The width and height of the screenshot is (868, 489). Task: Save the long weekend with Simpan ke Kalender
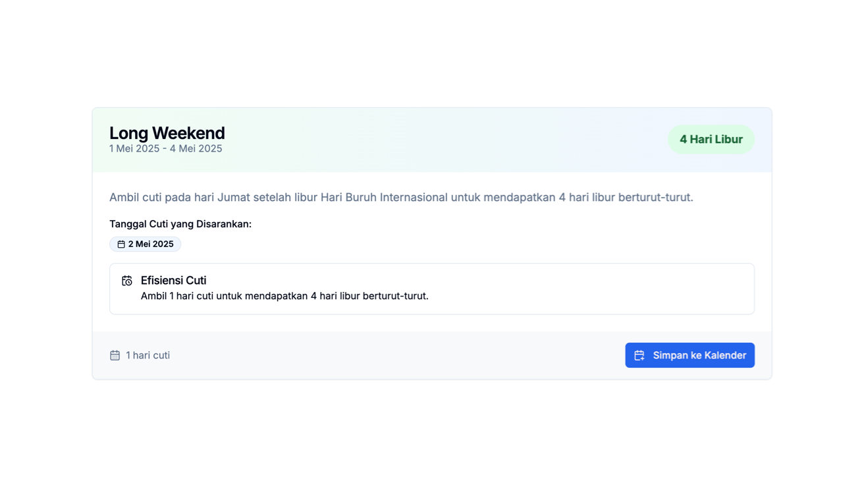click(x=690, y=355)
